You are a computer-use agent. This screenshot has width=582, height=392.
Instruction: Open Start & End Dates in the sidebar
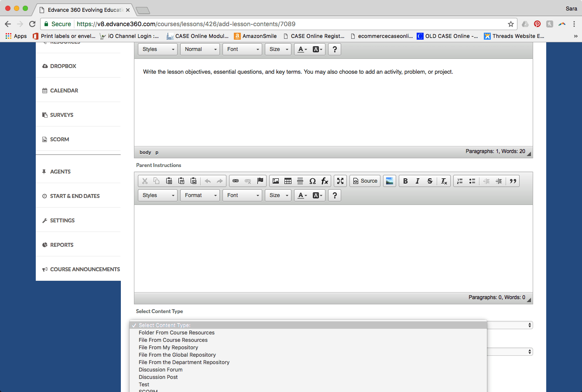(x=75, y=196)
